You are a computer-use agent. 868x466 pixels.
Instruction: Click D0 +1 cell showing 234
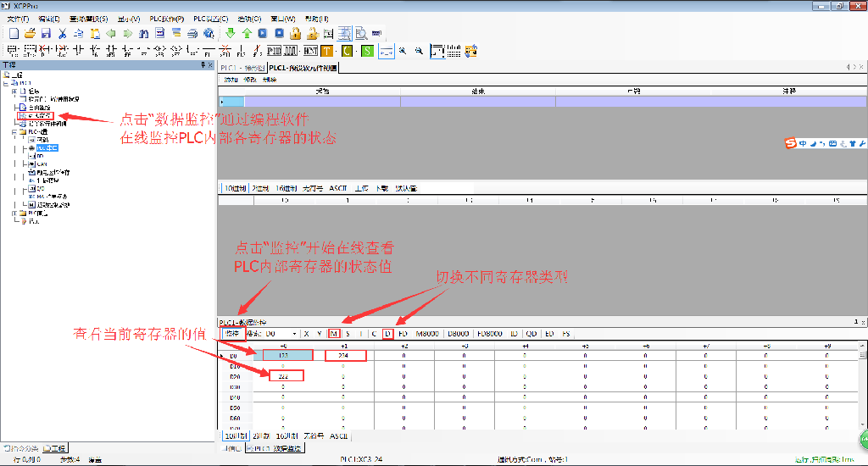coord(344,355)
